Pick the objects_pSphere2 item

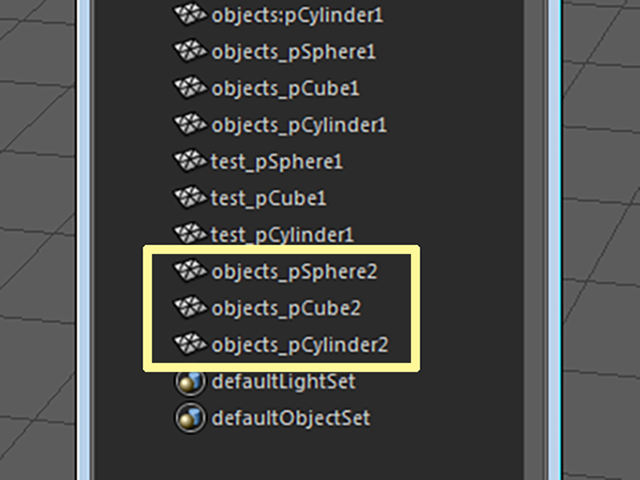tap(294, 272)
